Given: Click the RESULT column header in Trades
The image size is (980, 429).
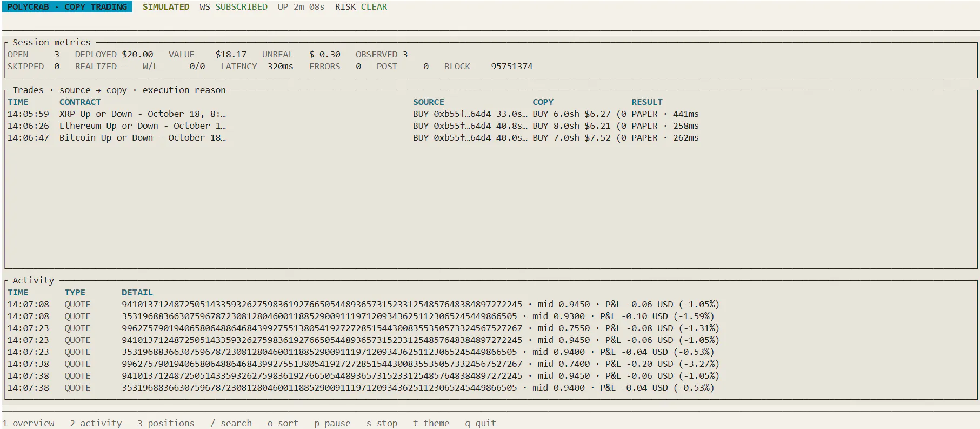Looking at the screenshot, I should click(647, 102).
